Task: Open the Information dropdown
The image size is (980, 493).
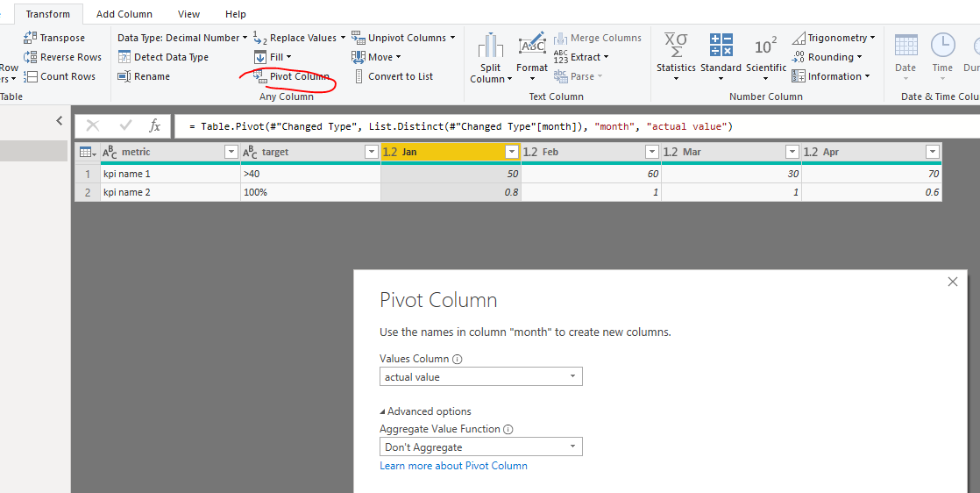Action: [831, 76]
